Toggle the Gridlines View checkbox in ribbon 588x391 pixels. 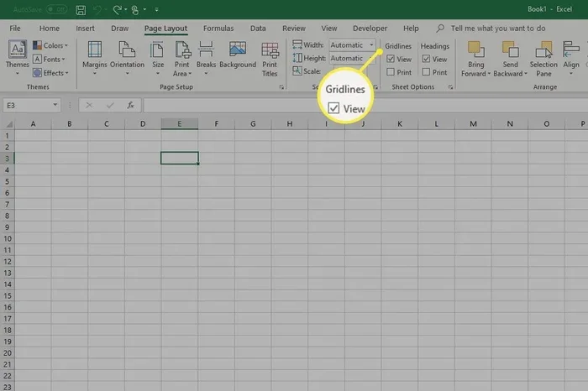point(391,60)
